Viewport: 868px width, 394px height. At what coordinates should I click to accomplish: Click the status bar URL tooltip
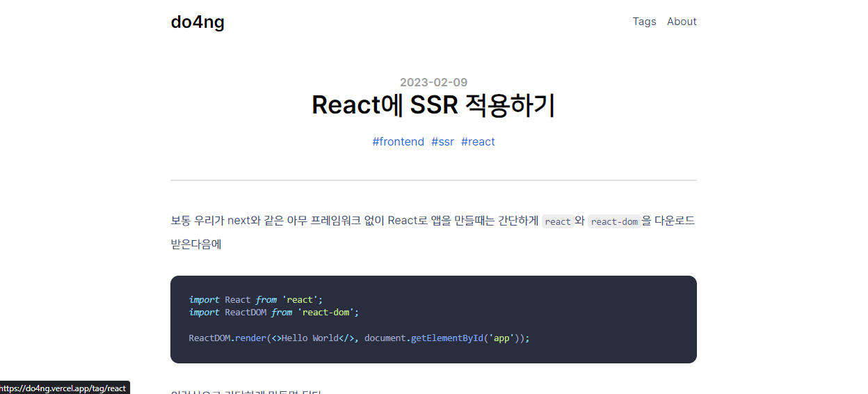(x=65, y=388)
